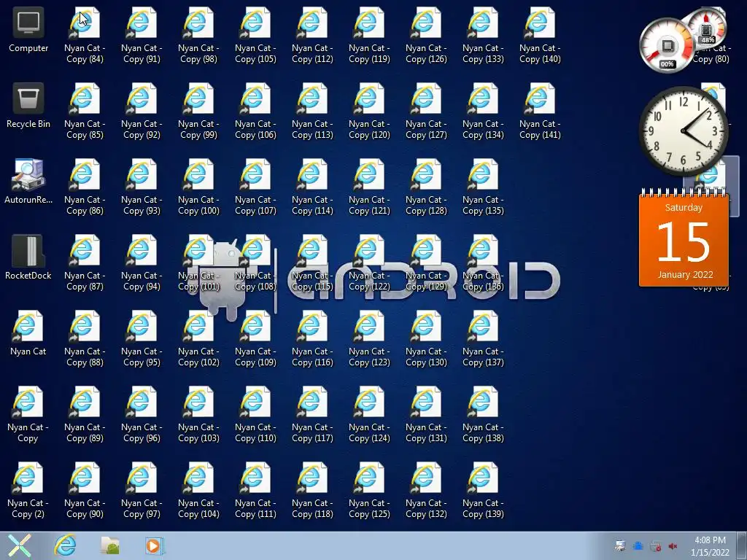Screen dimensions: 747x560
Task: Select Nyan Cat - Copy (2) icon
Action: (x=28, y=491)
